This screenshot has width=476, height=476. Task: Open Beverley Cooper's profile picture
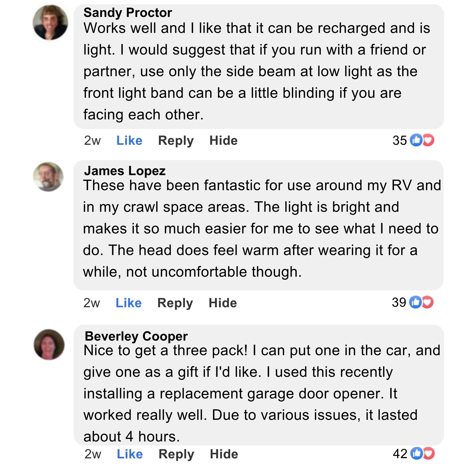click(49, 344)
